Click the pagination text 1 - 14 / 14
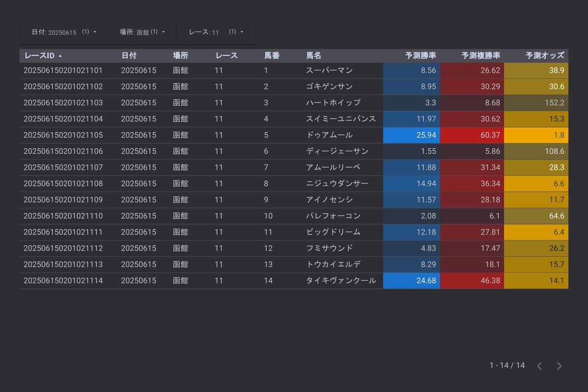The image size is (588, 392). (507, 366)
